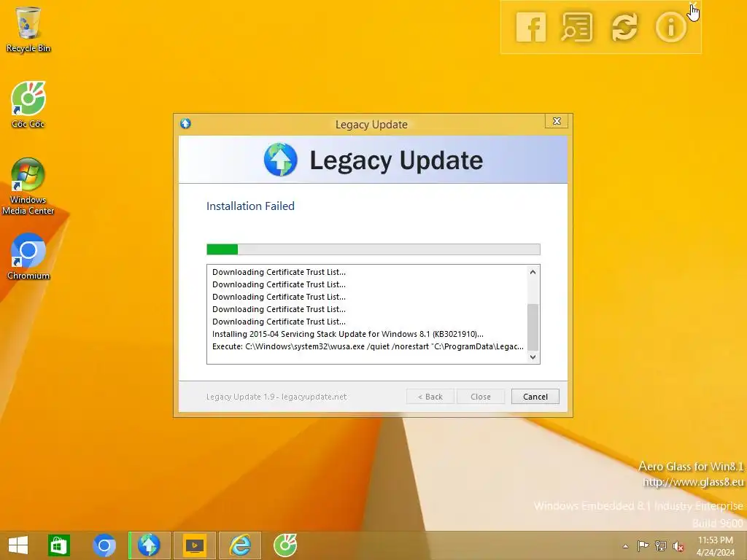Open the Windows Start button

coord(18,545)
